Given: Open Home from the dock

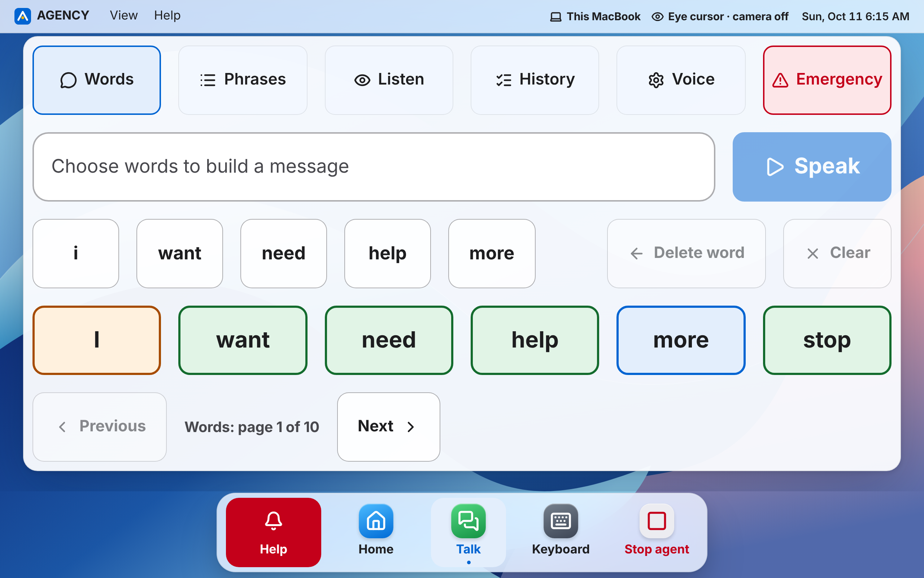Looking at the screenshot, I should (x=376, y=532).
